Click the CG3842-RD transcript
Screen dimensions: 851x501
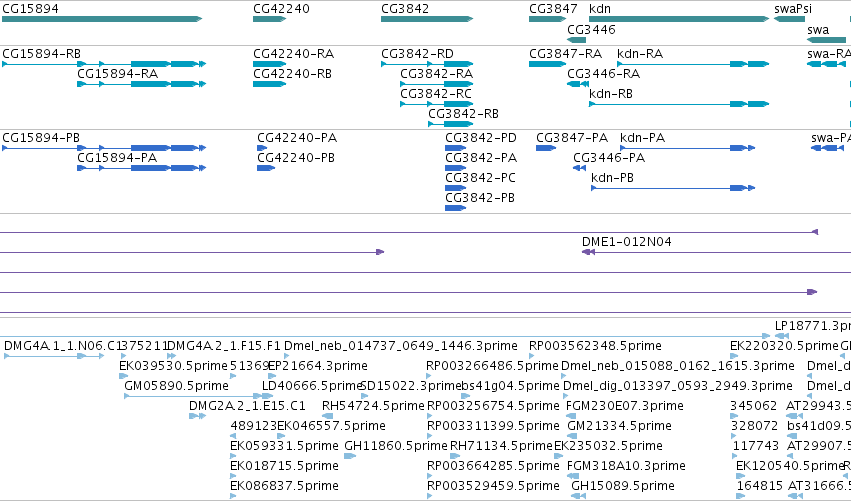[427, 64]
